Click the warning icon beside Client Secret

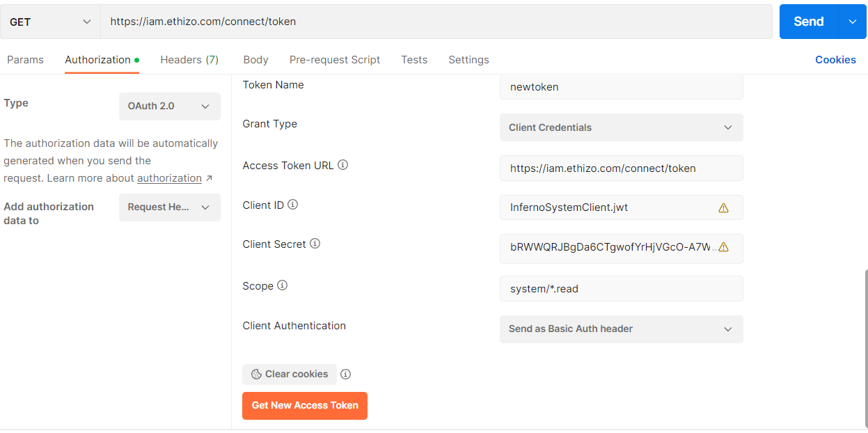pos(723,246)
